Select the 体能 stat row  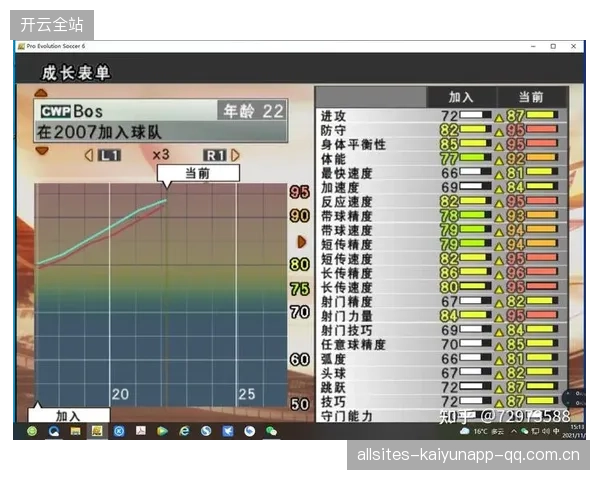tap(441, 158)
